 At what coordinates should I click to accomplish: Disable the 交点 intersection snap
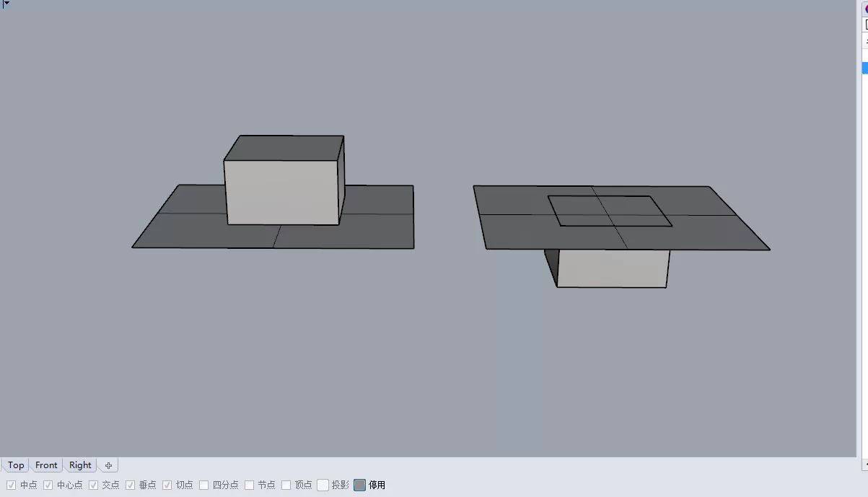(x=94, y=484)
